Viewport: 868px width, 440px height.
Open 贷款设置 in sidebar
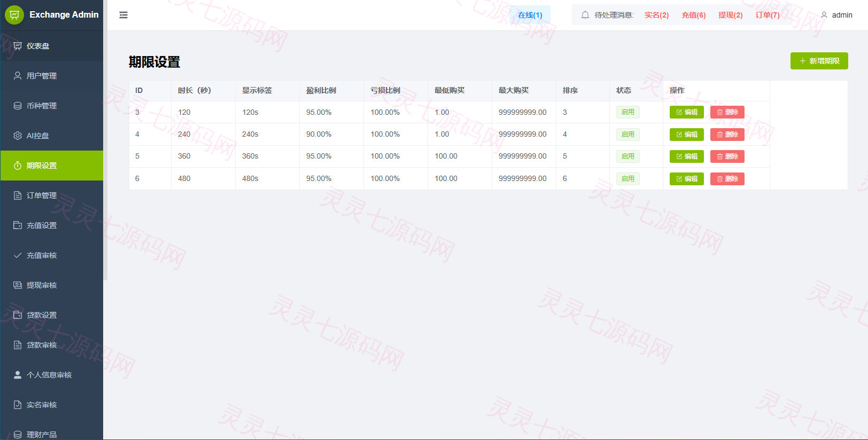[52, 315]
